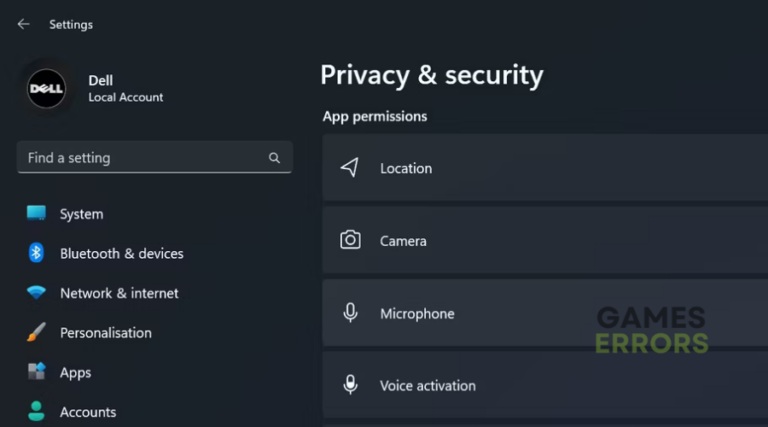
Task: Select the Dell account avatar
Action: click(47, 89)
